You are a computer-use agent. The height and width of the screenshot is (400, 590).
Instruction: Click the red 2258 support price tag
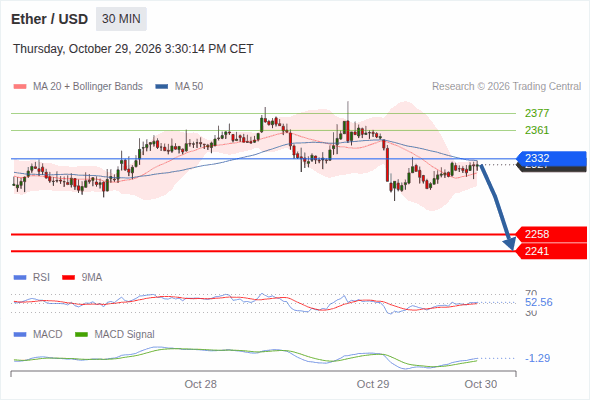point(551,234)
